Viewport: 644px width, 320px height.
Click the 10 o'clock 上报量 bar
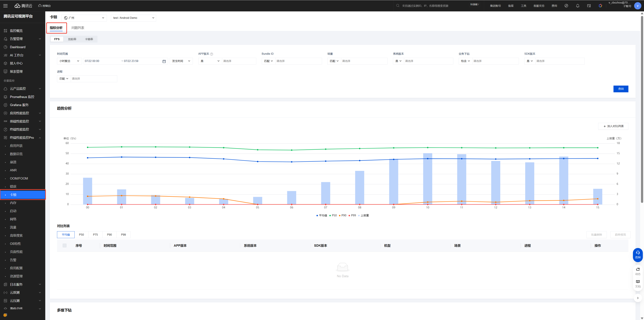(x=427, y=179)
